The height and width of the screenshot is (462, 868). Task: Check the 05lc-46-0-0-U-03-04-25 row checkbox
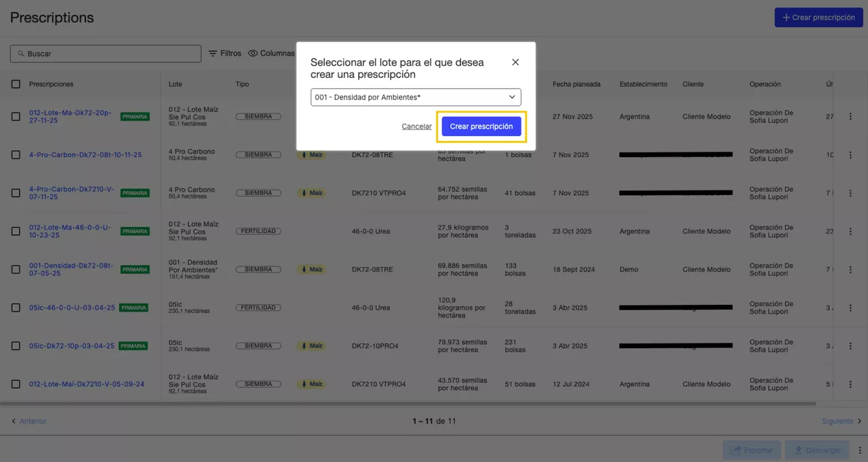click(16, 308)
